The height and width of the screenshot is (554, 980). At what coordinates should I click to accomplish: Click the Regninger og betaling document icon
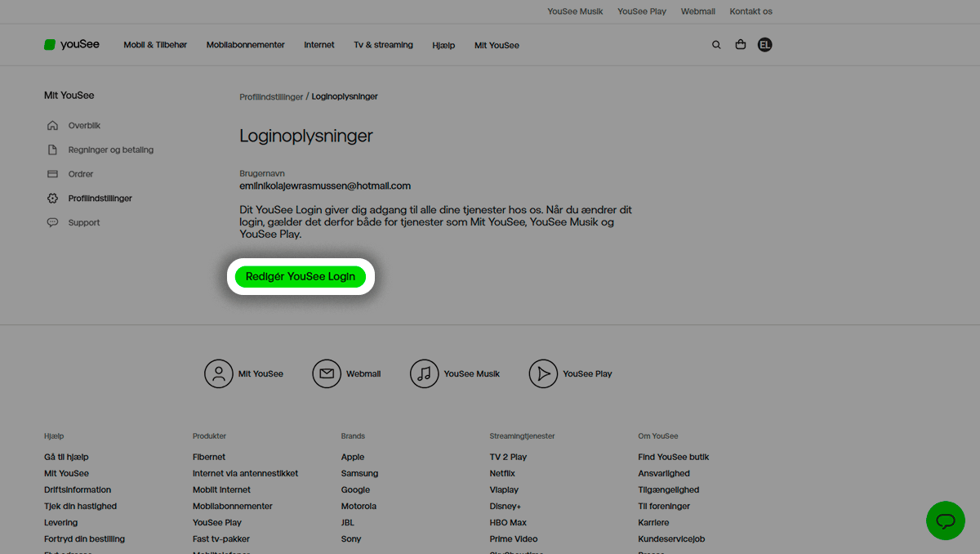[53, 150]
